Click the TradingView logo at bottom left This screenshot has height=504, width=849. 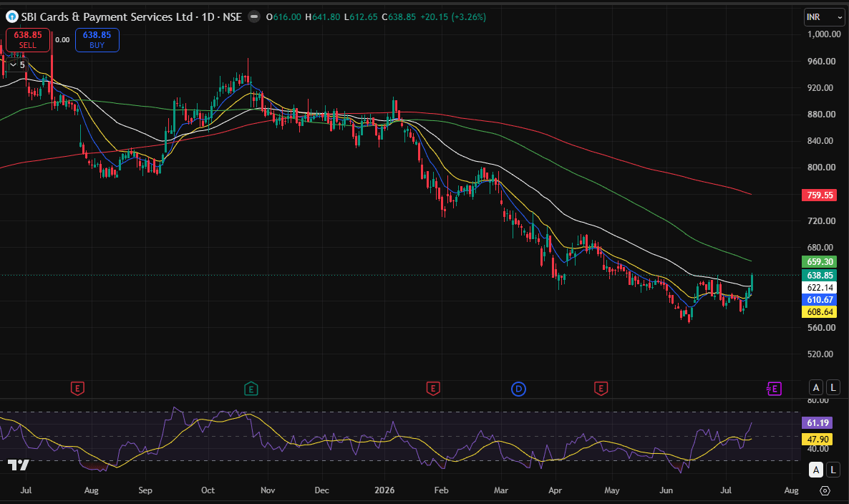(x=18, y=465)
